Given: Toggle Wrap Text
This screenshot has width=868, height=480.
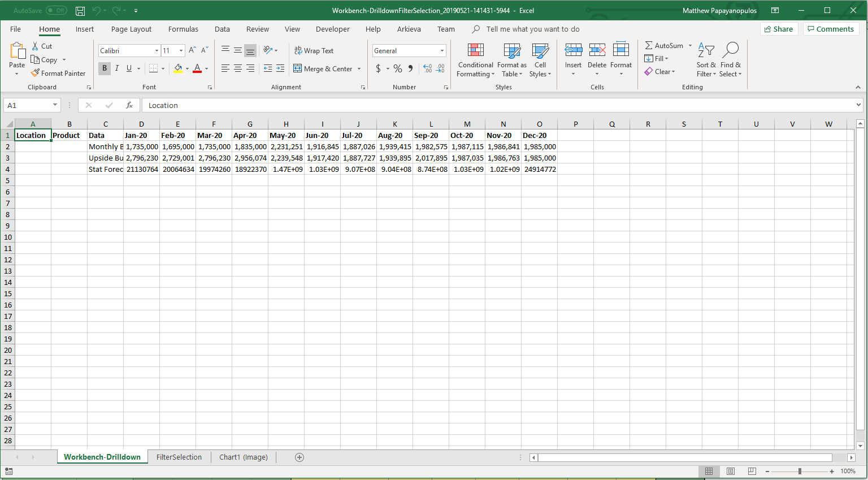Looking at the screenshot, I should pos(314,50).
